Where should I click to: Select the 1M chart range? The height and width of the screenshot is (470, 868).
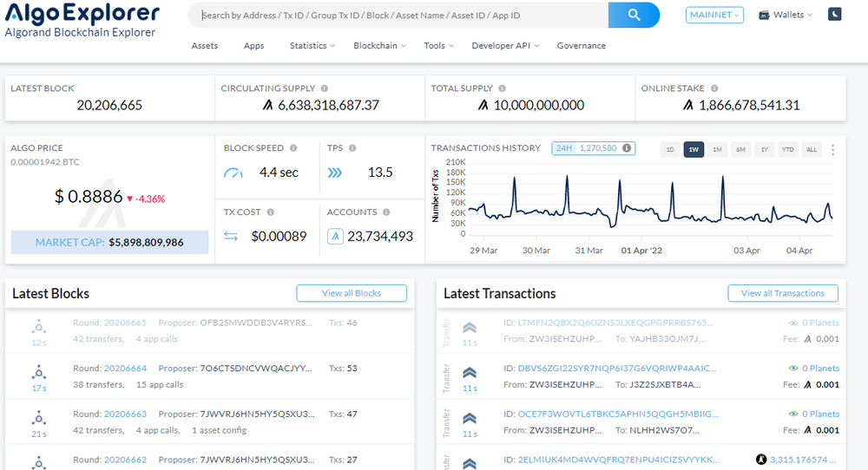[x=718, y=150]
